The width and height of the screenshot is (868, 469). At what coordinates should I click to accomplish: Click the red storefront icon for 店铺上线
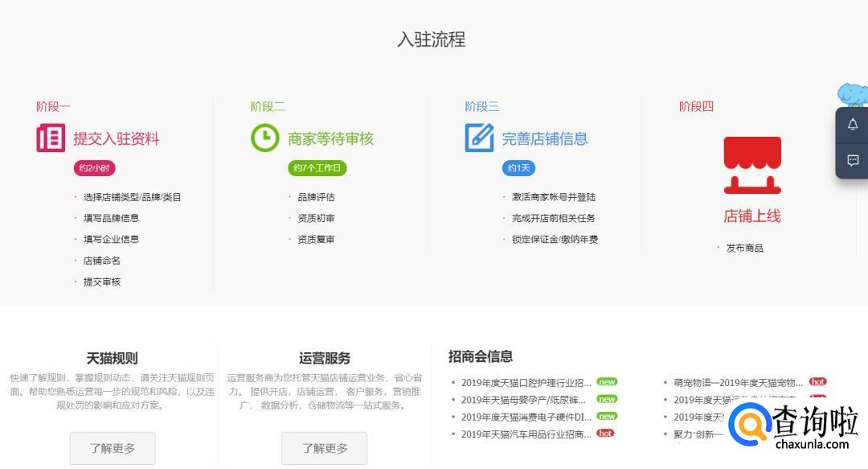pyautogui.click(x=752, y=165)
